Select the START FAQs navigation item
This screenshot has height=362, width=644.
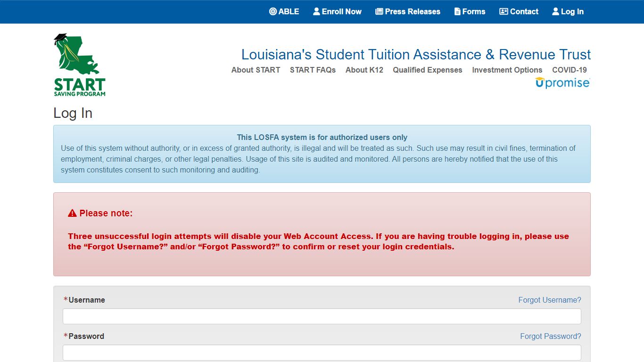point(313,70)
